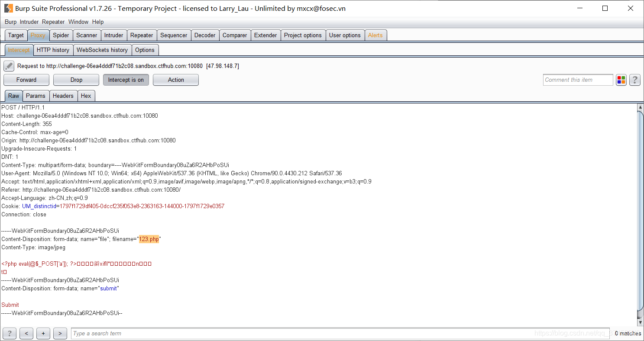The width and height of the screenshot is (644, 341).
Task: Switch to the Headers view tab
Action: tap(63, 96)
